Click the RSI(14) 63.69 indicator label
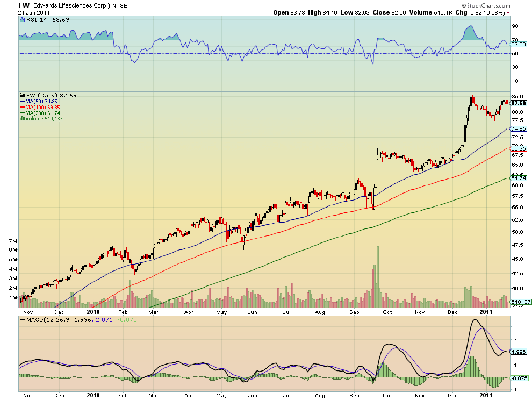The image size is (532, 400). (x=47, y=20)
